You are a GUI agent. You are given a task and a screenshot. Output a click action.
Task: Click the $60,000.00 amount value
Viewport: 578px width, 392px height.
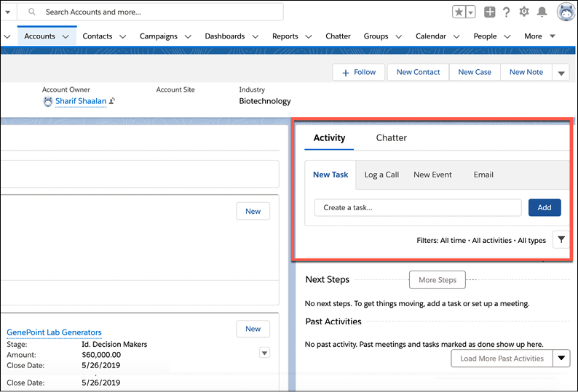pos(101,355)
